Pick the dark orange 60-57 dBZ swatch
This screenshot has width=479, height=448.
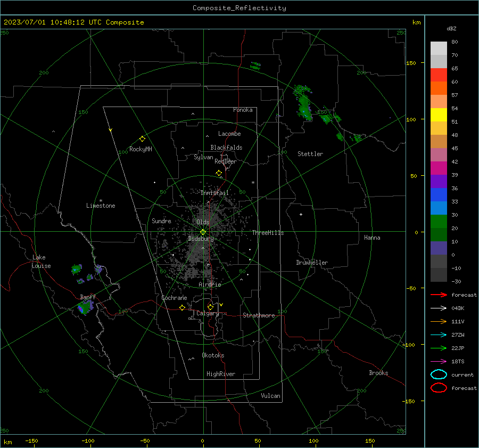click(439, 88)
